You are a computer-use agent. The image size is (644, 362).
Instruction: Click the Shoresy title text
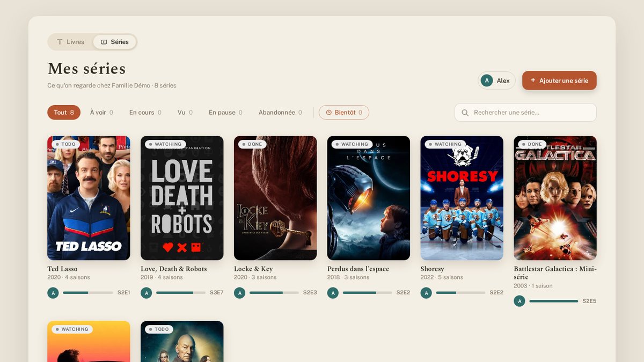433,269
